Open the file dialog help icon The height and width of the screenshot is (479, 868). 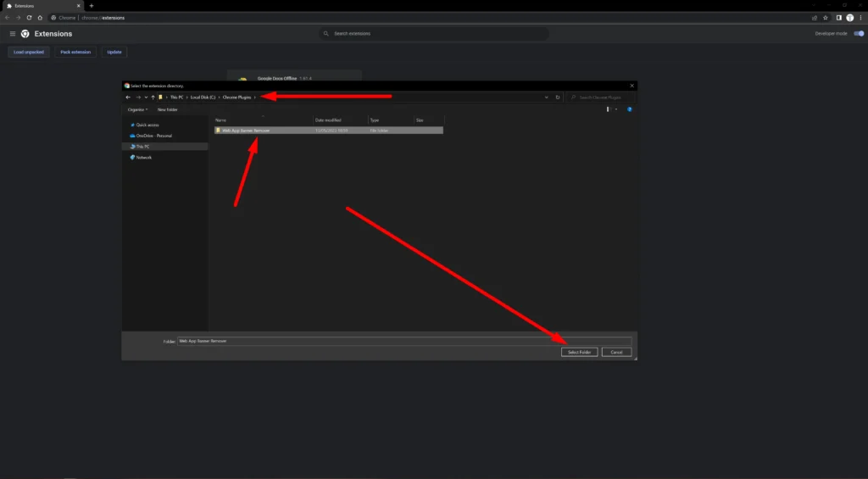click(x=629, y=109)
